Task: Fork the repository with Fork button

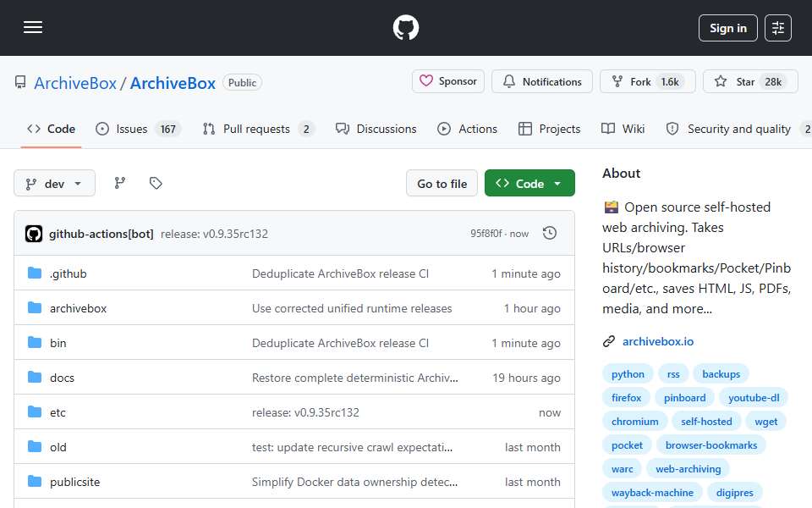Action: click(647, 81)
